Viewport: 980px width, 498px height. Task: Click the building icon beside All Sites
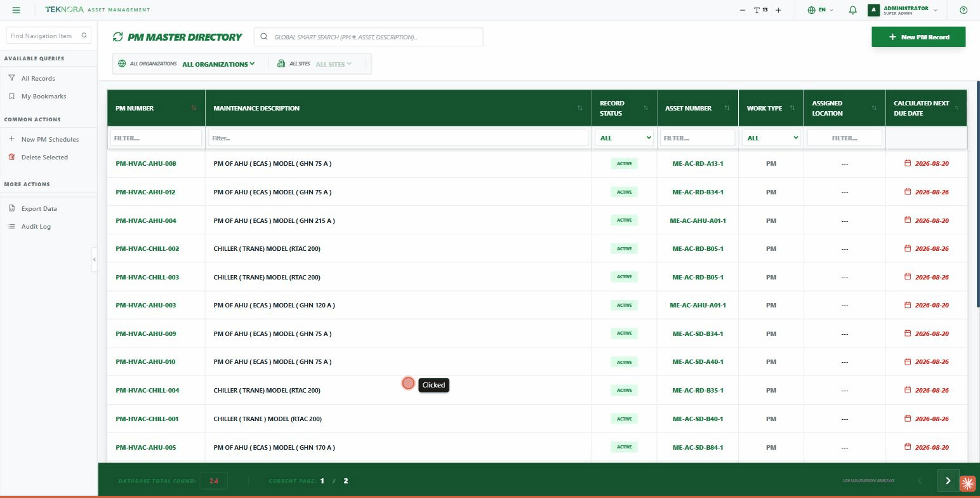click(x=281, y=64)
